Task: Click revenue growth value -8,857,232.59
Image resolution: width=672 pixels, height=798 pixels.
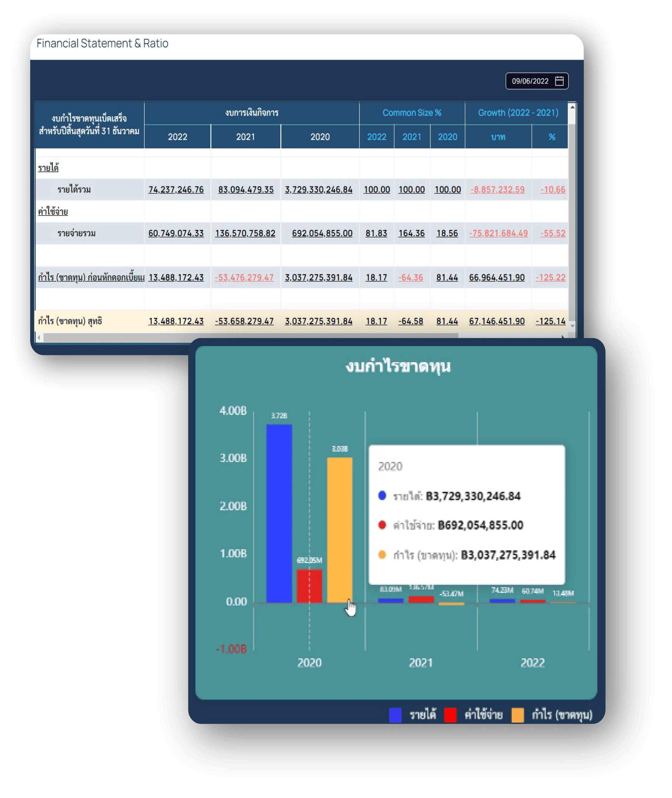Action: point(498,190)
